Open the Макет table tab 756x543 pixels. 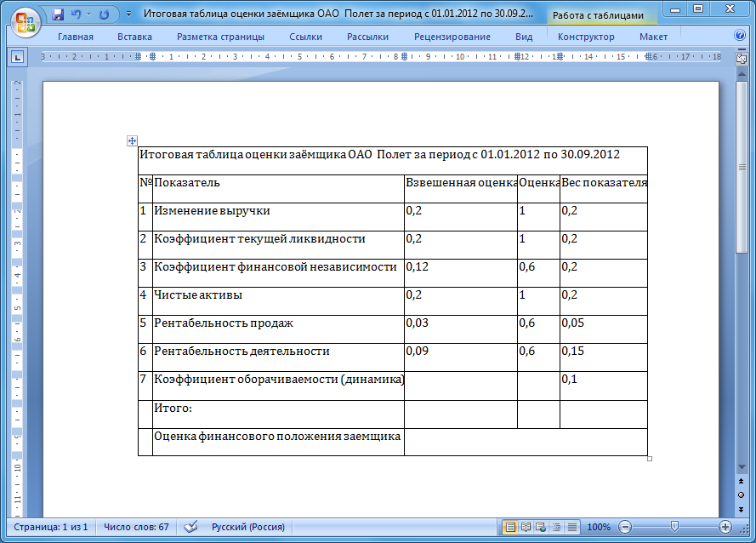tap(653, 37)
